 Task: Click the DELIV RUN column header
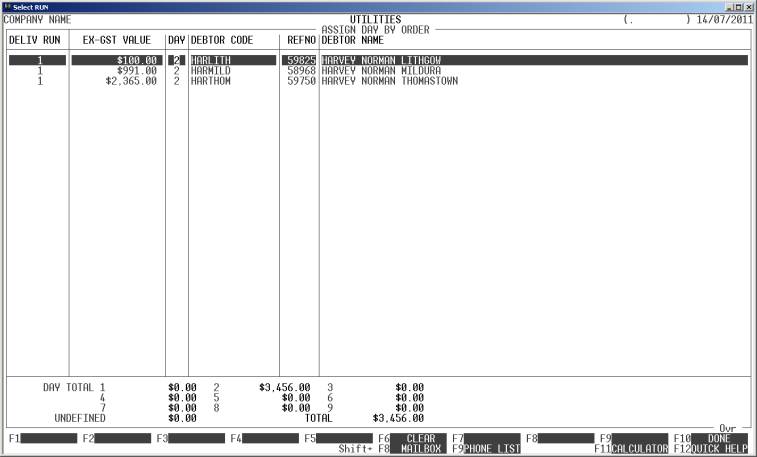35,40
